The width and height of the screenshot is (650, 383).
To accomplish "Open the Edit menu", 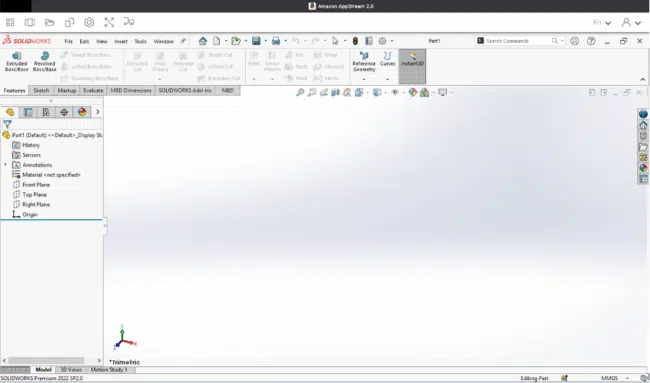I will point(84,41).
